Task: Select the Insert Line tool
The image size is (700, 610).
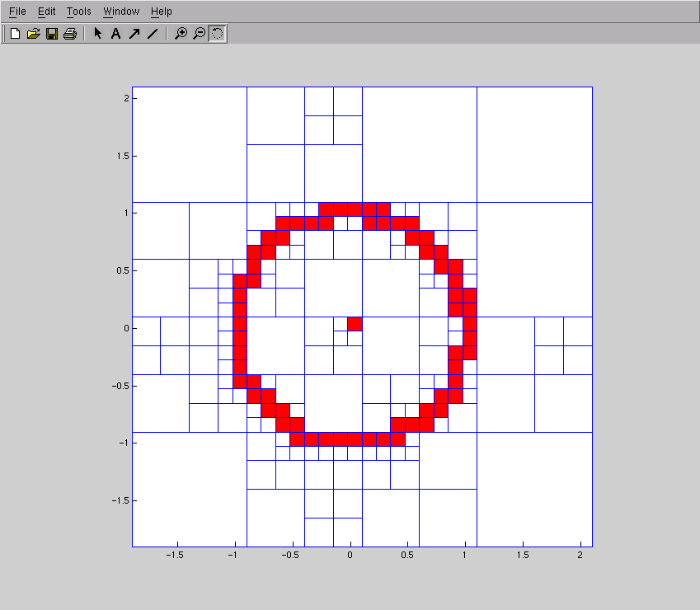Action: click(x=152, y=34)
